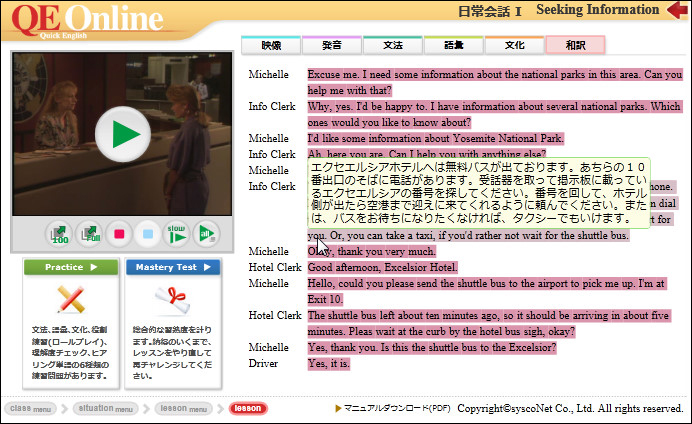
Task: Select the 語彙 tab
Action: (x=454, y=45)
